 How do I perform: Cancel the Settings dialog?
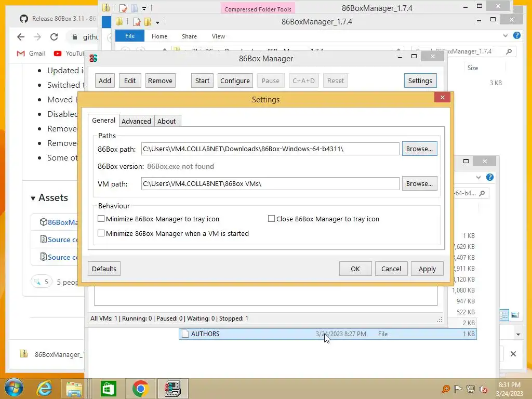[x=391, y=269]
